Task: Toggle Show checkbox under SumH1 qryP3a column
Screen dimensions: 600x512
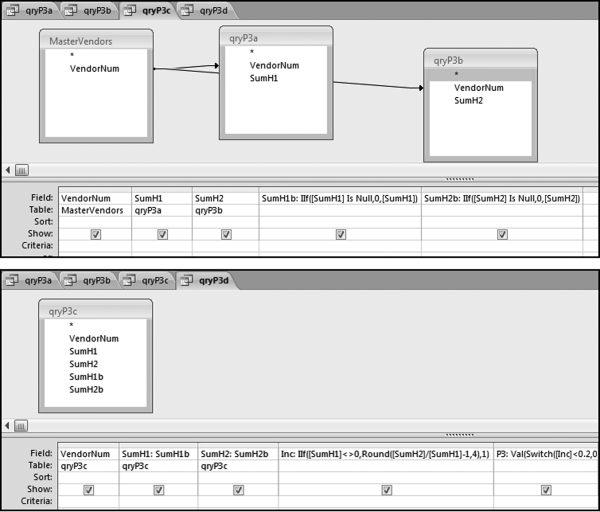Action: (163, 234)
